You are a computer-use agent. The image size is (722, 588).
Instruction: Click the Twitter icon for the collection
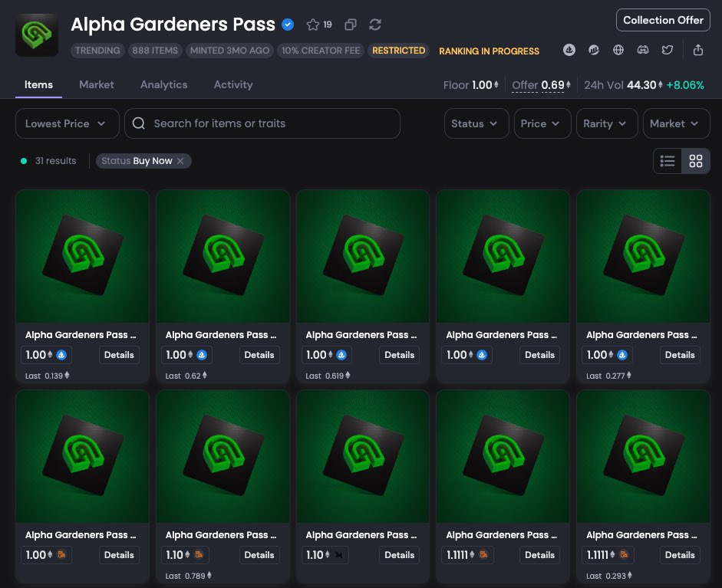[668, 50]
